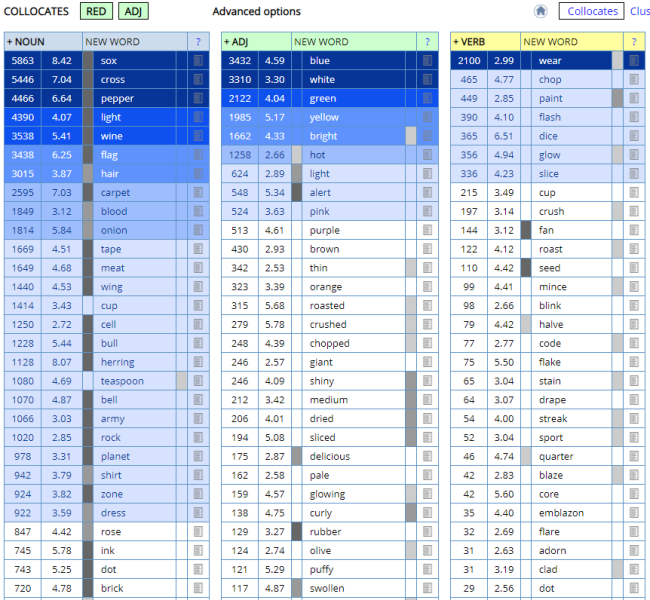
Task: Select the verb collocate 'blaze'
Action: 551,475
